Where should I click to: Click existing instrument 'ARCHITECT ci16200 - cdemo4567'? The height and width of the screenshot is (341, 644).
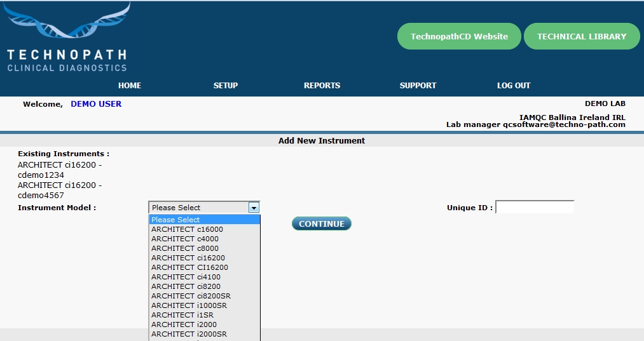60,190
